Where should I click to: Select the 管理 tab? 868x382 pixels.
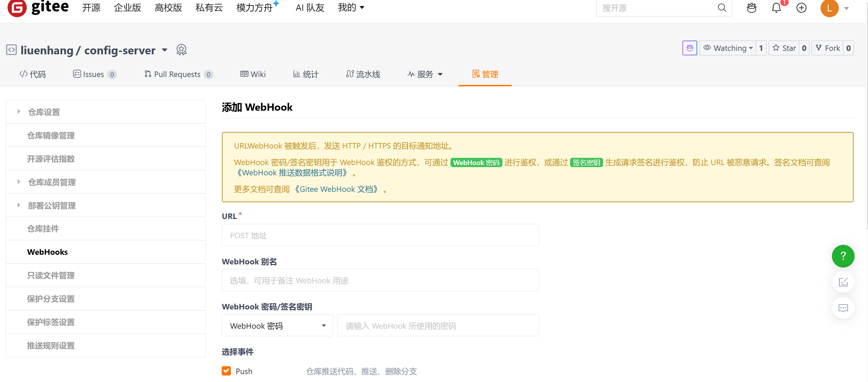click(x=485, y=74)
